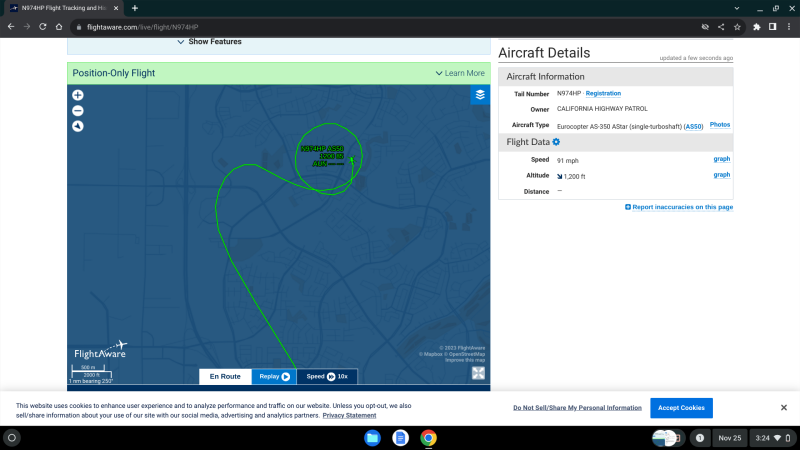The height and width of the screenshot is (450, 800).
Task: Reset map bearing compass icon
Action: click(x=78, y=126)
